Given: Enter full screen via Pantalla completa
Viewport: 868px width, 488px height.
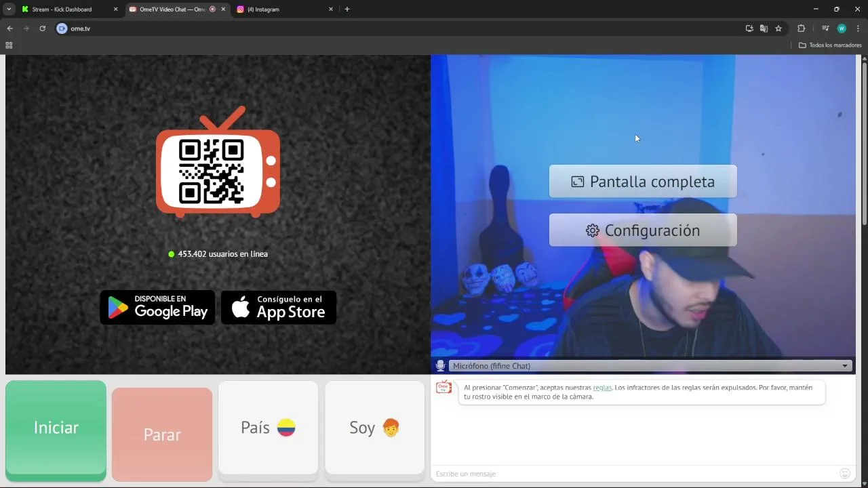Looking at the screenshot, I should [x=643, y=182].
